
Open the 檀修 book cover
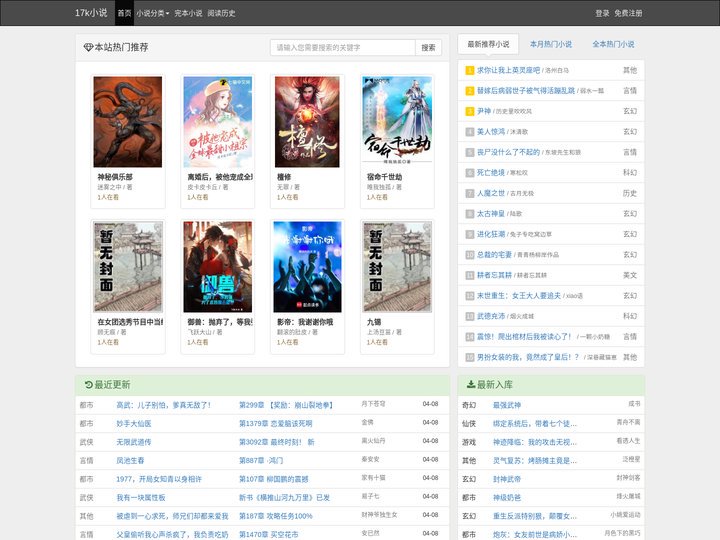coord(307,122)
